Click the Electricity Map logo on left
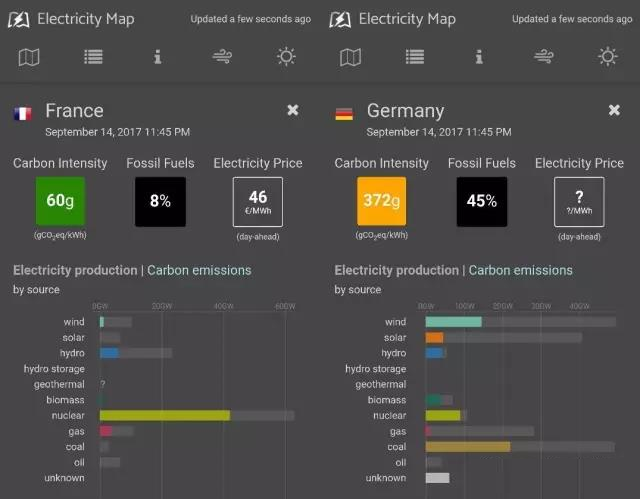 22,19
